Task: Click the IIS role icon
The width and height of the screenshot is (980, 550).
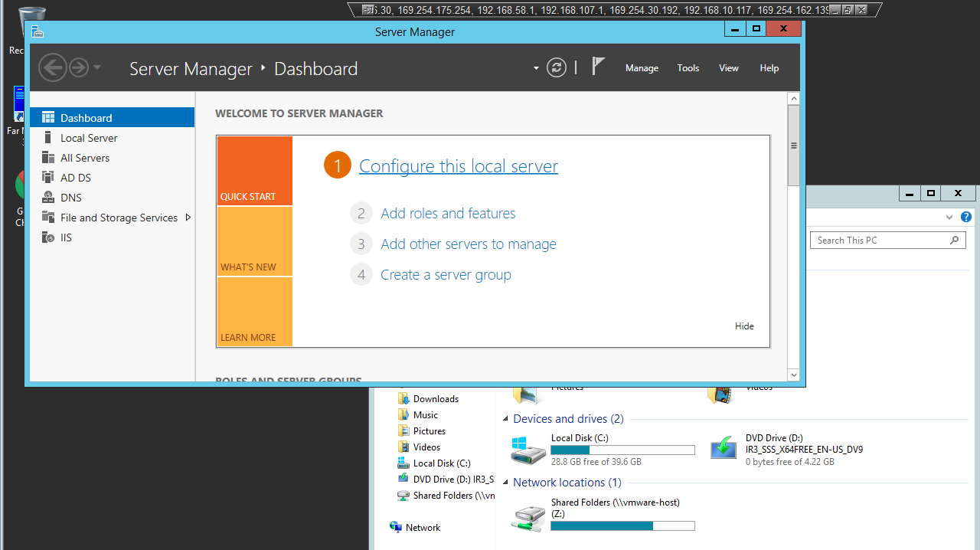Action: (48, 237)
